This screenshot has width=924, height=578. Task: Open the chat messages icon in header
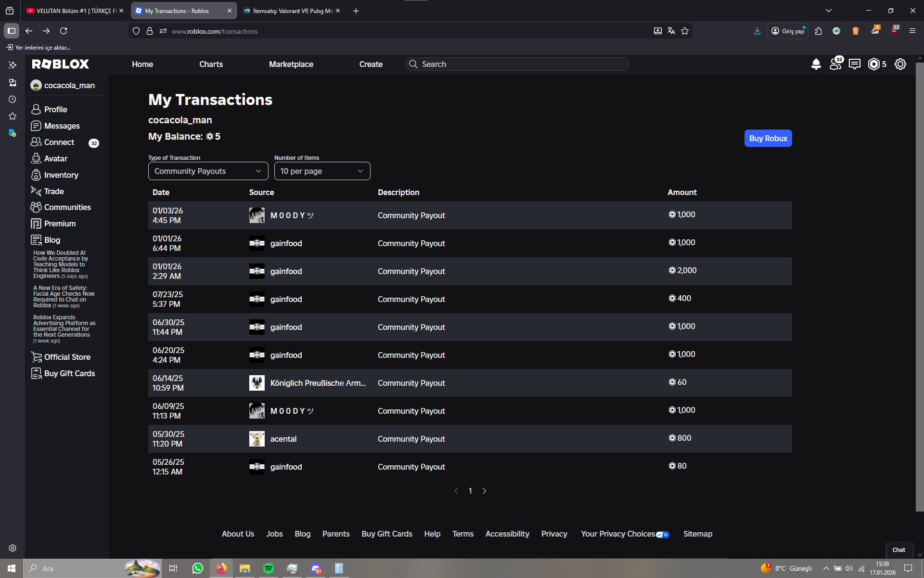click(855, 64)
